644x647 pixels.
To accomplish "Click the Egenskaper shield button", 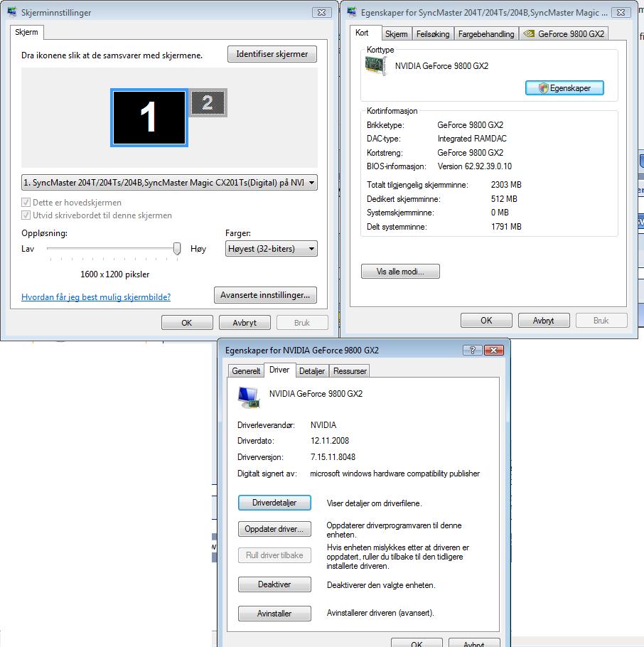I will click(564, 88).
